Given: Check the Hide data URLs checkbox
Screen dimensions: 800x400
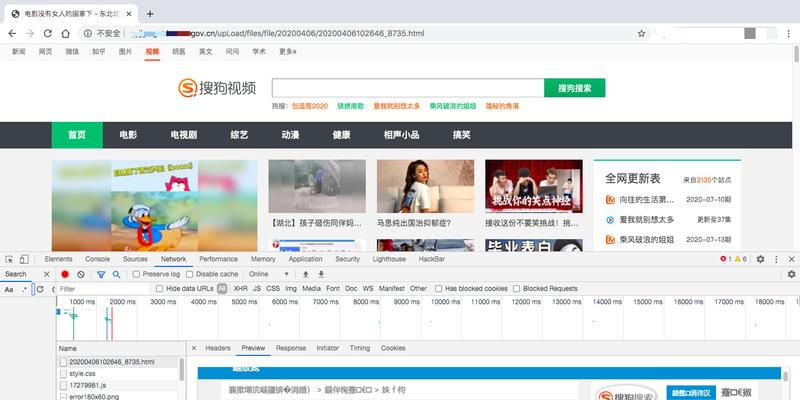Looking at the screenshot, I should tap(159, 289).
